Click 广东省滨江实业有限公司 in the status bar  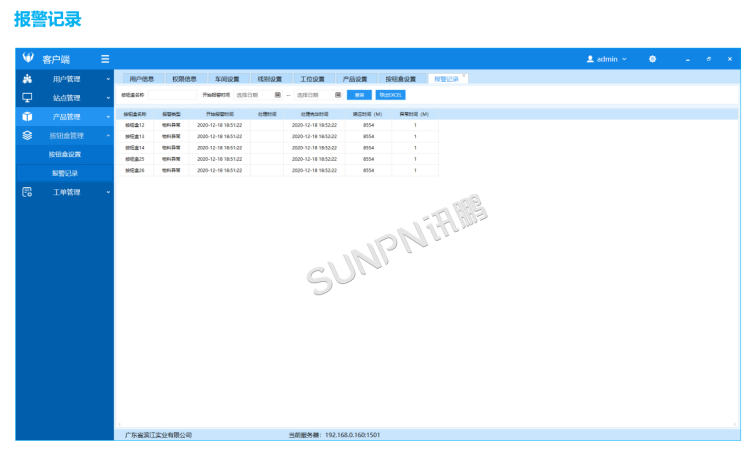[x=158, y=435]
